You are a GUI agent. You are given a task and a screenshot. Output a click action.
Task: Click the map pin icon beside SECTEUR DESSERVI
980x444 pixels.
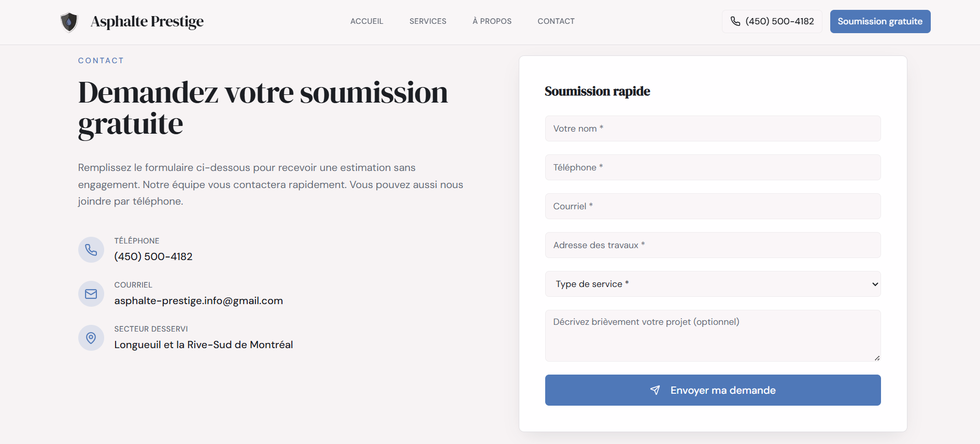click(91, 338)
